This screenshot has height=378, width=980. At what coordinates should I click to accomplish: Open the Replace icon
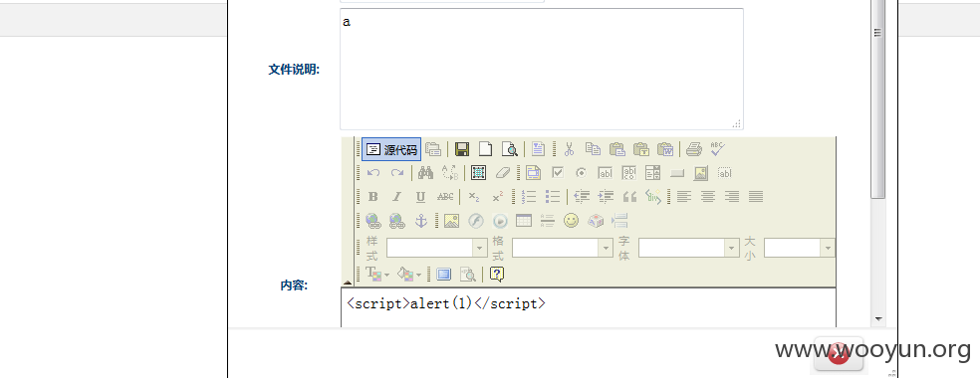pyautogui.click(x=450, y=173)
